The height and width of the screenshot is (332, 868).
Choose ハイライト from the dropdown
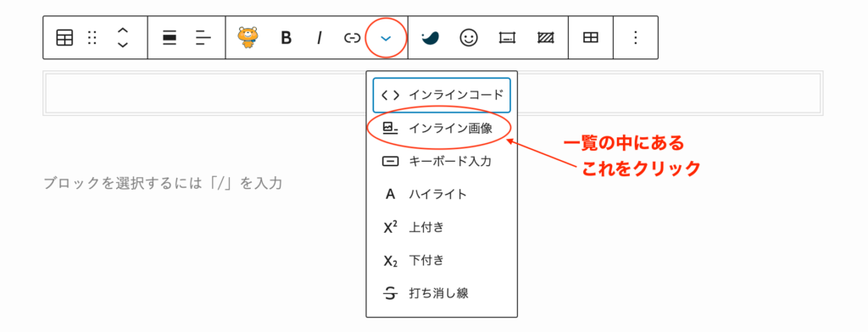point(442,194)
